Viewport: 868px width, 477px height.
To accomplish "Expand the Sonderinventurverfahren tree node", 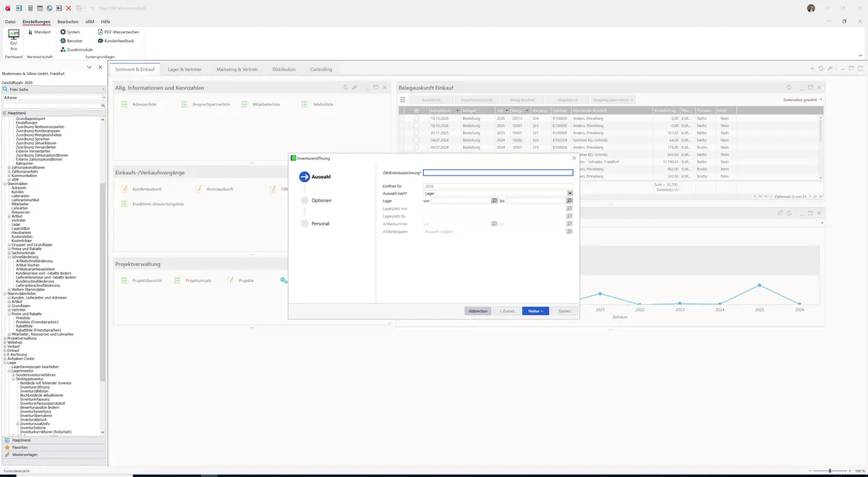I will point(12,374).
